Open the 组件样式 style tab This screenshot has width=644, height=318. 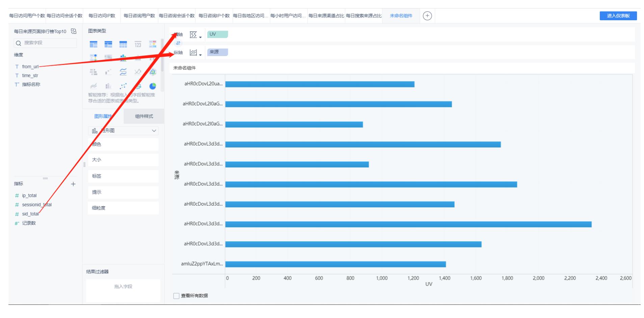(x=144, y=116)
